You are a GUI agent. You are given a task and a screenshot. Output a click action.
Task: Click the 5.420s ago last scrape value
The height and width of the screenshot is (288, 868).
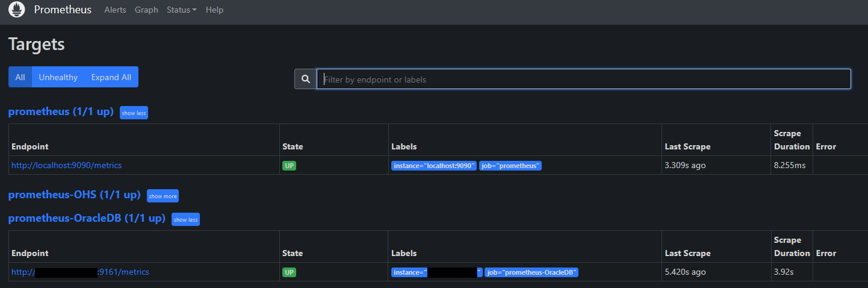[x=685, y=272]
